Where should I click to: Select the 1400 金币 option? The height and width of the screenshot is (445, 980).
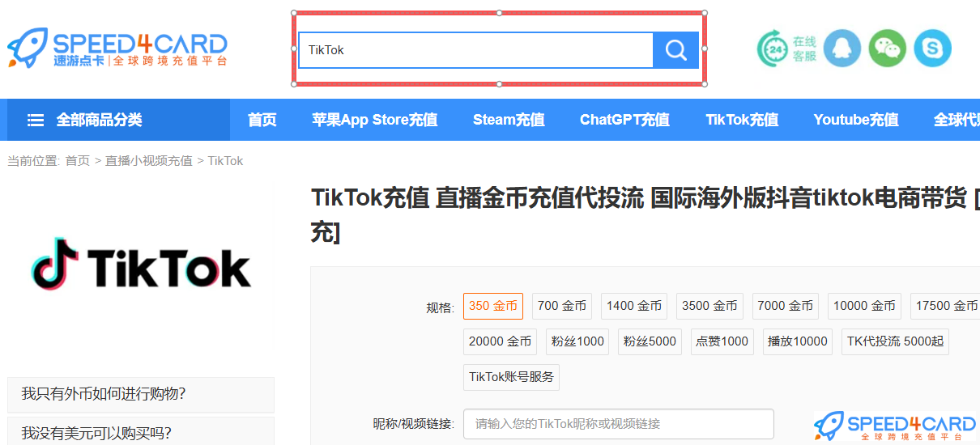[x=634, y=306]
